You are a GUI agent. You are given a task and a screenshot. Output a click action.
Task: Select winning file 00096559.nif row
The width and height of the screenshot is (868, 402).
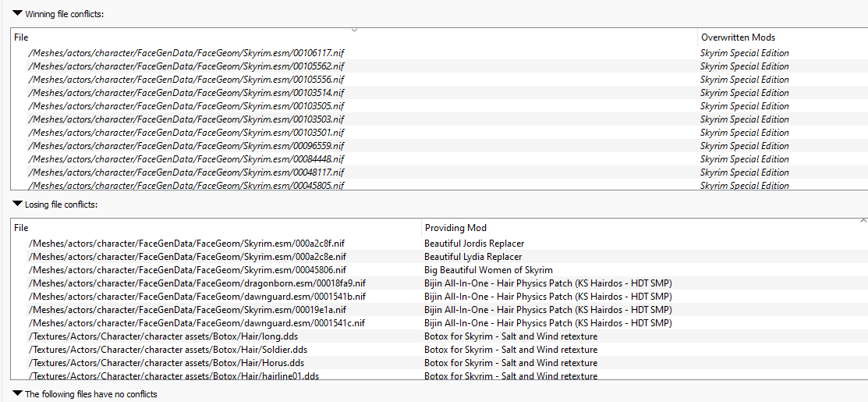[440, 146]
